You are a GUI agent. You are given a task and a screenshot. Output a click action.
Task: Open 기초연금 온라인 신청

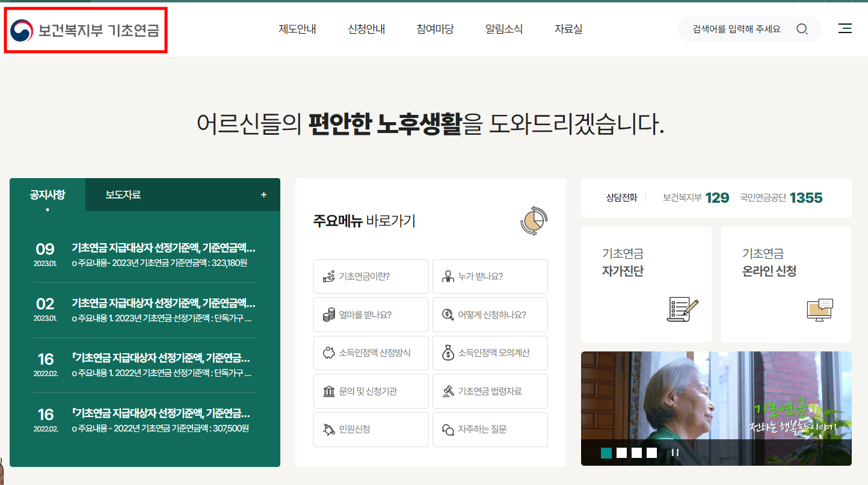coord(786,284)
